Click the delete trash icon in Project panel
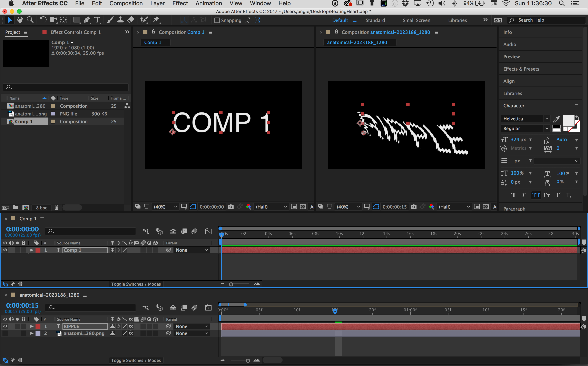The image size is (588, 366). point(56,207)
